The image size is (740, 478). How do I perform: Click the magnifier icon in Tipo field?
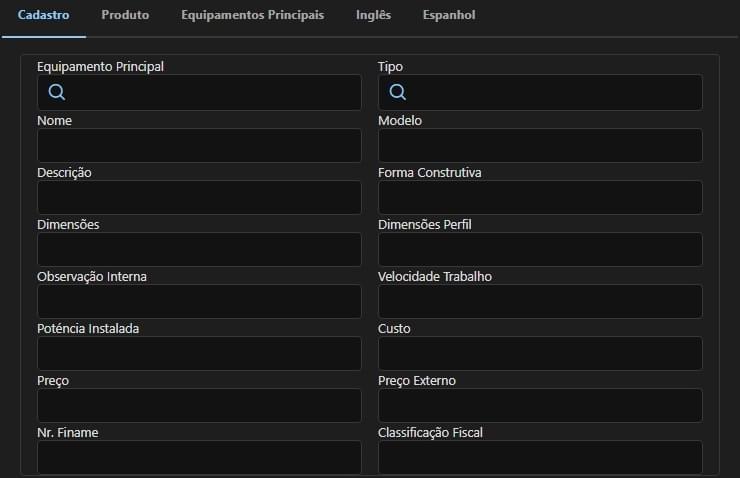point(397,93)
